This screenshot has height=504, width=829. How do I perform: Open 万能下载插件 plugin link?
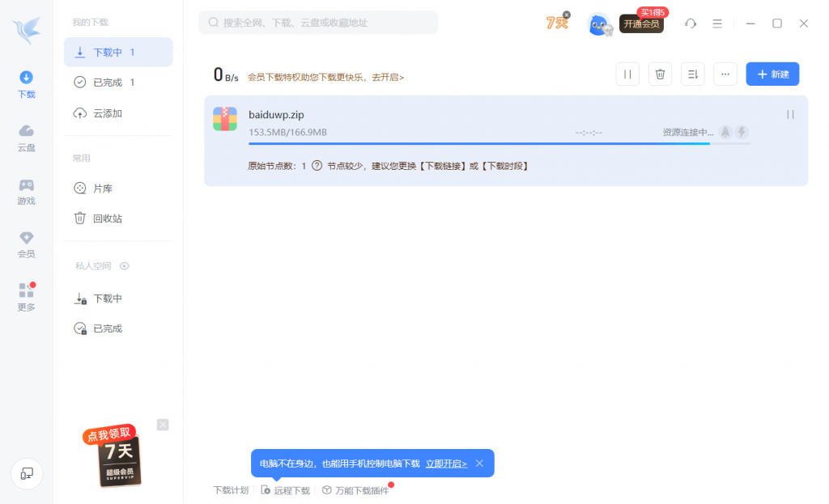(356, 490)
